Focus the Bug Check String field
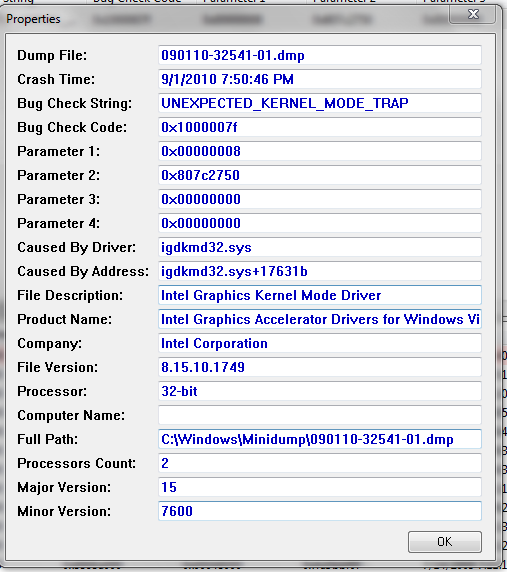 [x=320, y=103]
